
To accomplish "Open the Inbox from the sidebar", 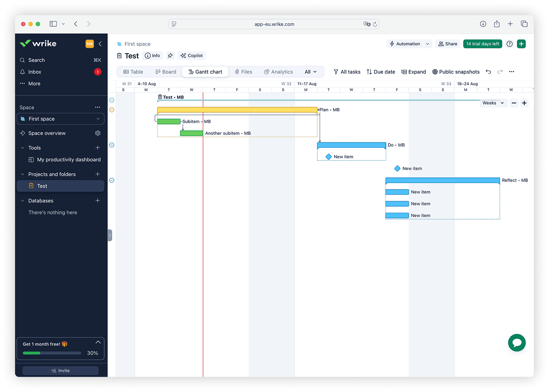I will (35, 71).
